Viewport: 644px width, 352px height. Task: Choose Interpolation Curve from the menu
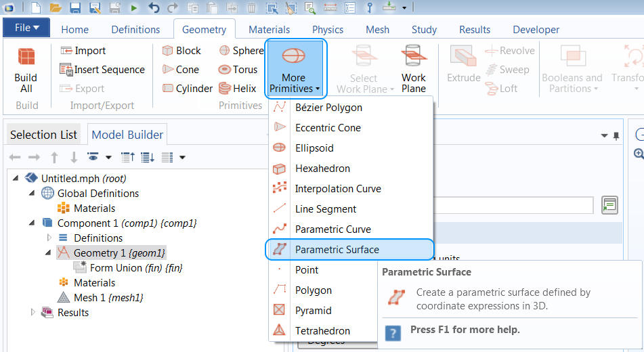click(x=351, y=189)
